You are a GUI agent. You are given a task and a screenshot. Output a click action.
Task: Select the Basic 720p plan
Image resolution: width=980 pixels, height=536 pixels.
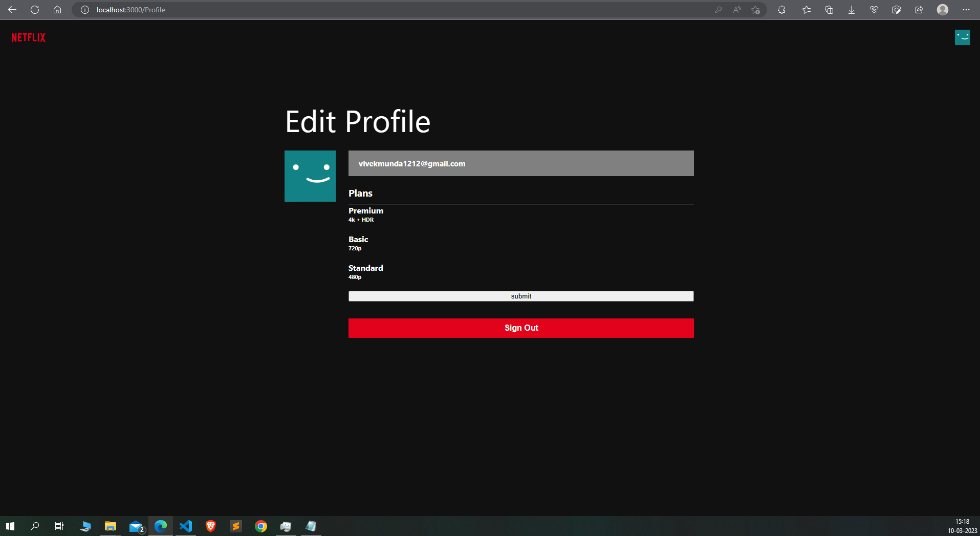(x=358, y=243)
